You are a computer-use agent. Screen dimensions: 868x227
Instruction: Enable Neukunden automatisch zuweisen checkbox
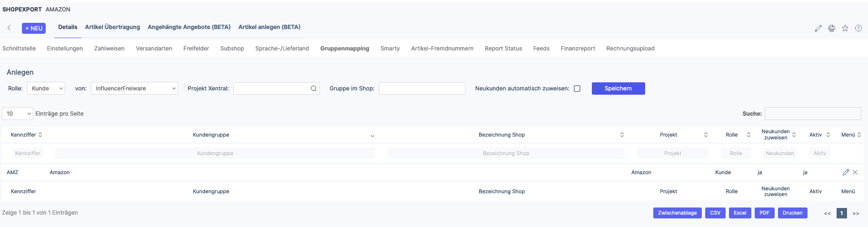577,89
